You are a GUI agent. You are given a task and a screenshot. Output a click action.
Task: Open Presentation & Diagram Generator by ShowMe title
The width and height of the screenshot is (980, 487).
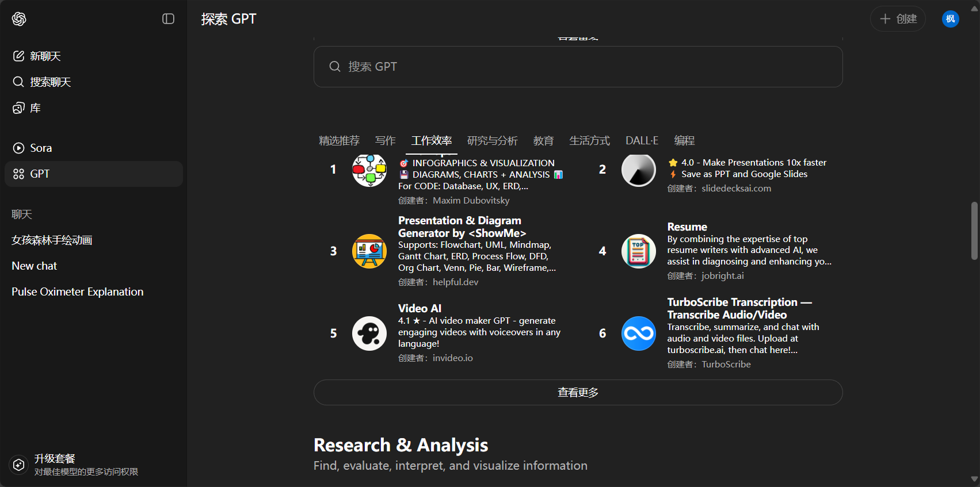tap(462, 227)
